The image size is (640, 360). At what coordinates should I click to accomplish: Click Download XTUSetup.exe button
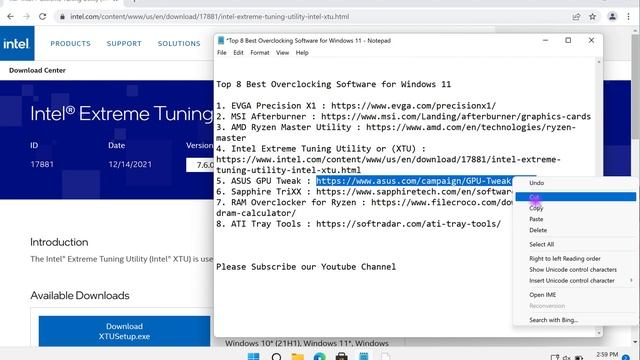point(124,331)
